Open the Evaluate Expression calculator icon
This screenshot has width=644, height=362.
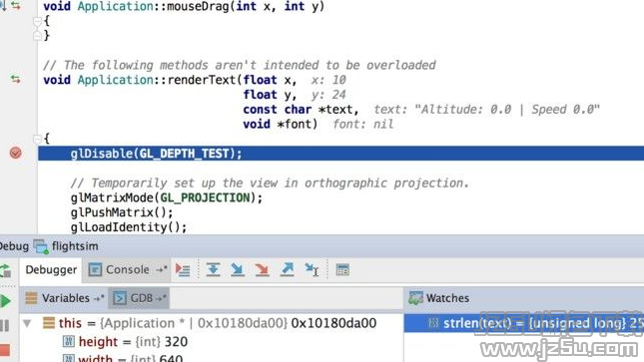342,269
